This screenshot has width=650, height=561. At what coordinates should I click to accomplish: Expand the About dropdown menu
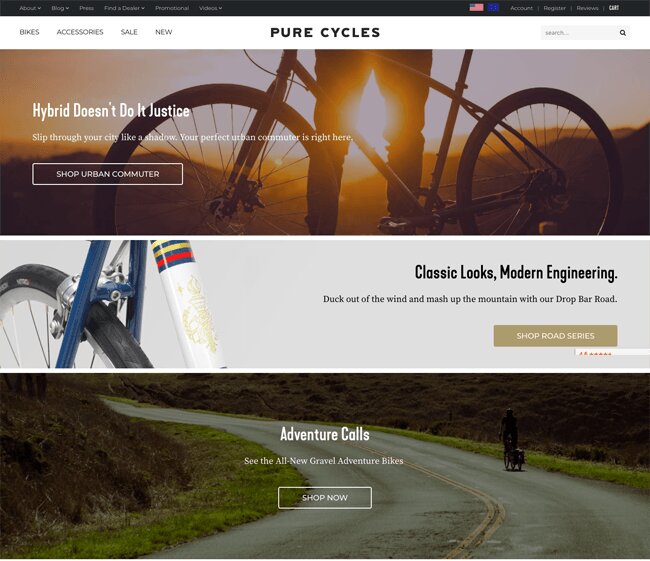click(30, 8)
